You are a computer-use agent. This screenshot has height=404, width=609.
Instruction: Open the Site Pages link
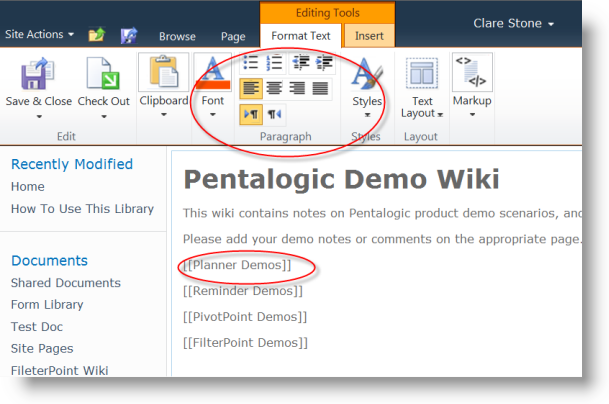[x=42, y=348]
